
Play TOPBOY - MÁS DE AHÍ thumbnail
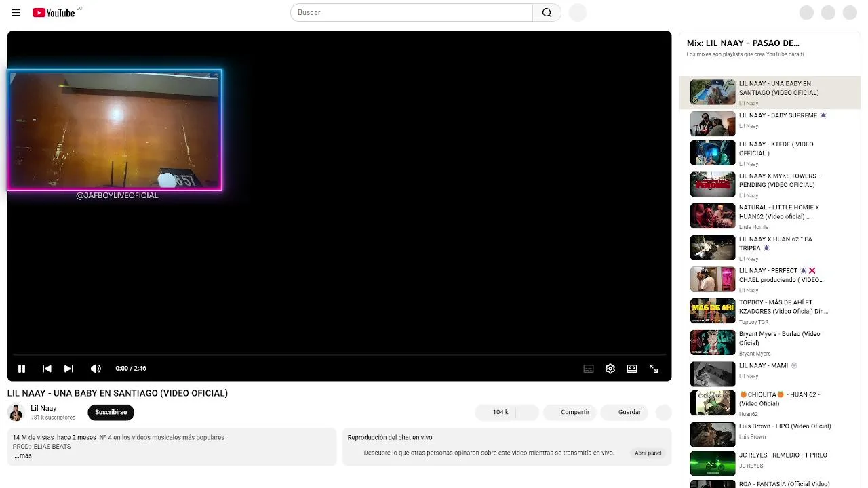[x=713, y=311]
